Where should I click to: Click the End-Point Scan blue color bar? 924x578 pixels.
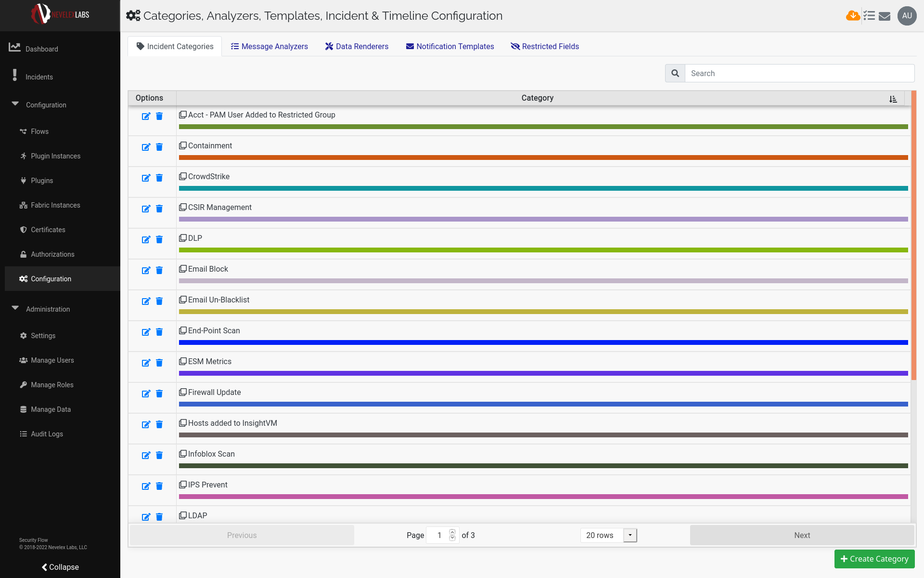(543, 342)
